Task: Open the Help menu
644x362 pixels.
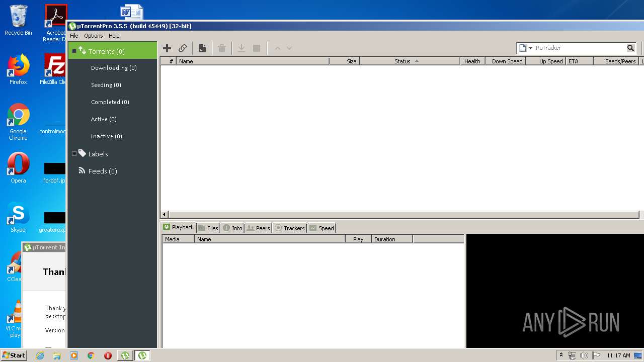Action: tap(114, 36)
